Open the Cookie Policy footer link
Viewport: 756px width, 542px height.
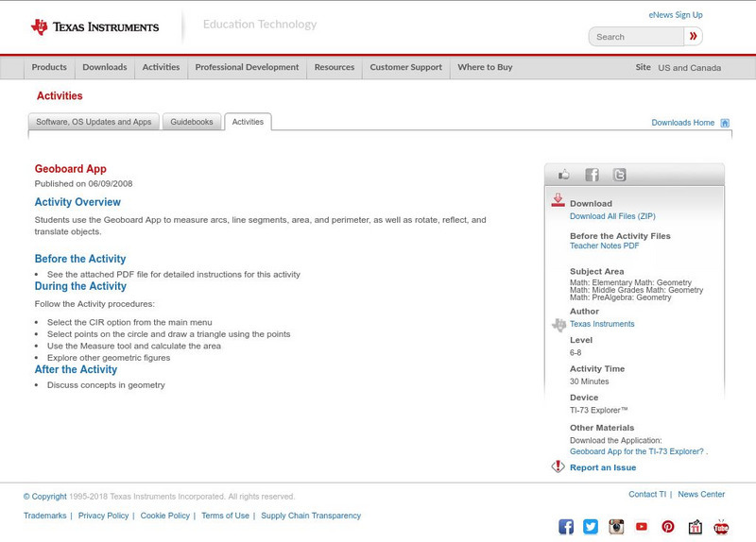point(164,516)
